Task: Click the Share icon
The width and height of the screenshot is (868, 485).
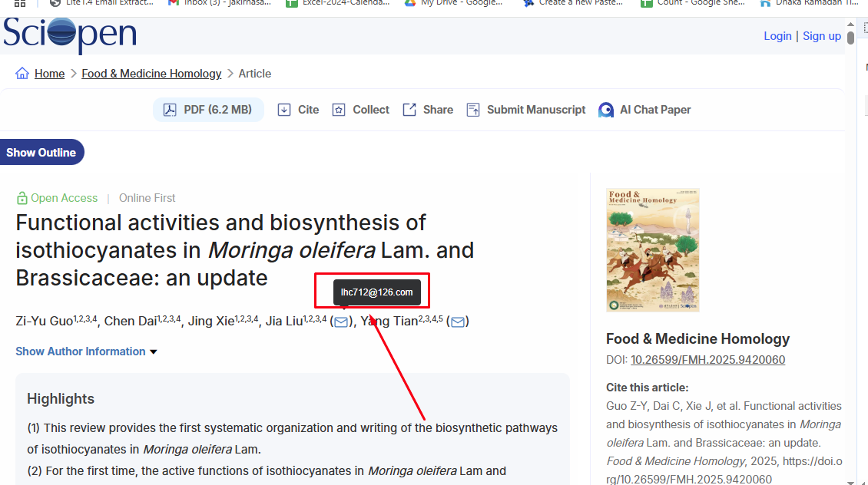Action: click(x=409, y=110)
